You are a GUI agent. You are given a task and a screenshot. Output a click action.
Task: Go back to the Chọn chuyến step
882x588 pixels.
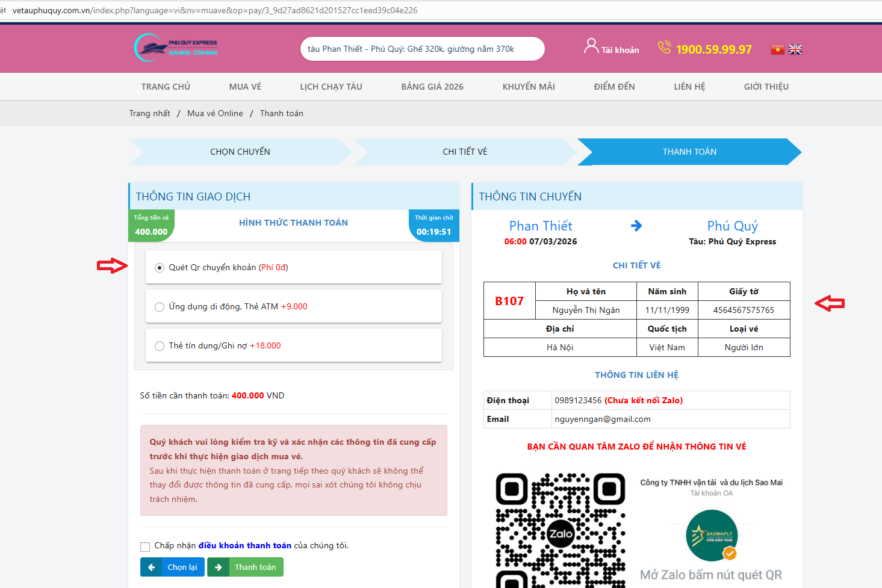(x=240, y=152)
